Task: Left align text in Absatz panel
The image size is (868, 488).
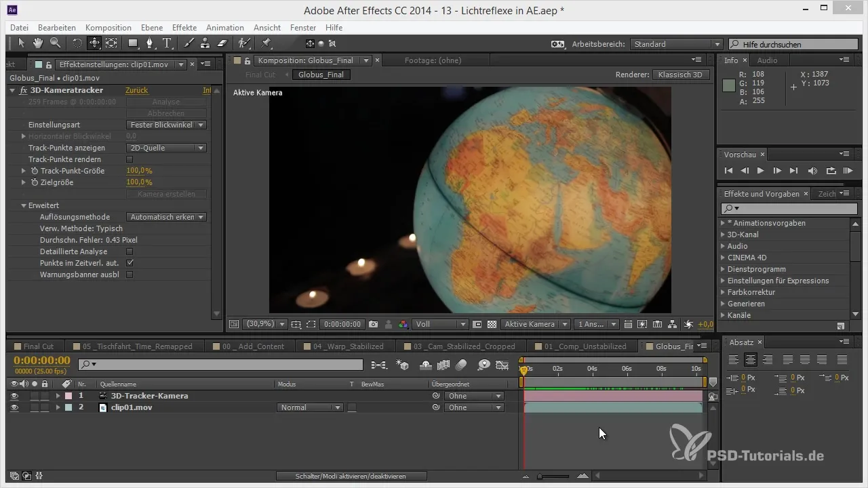Action: (734, 360)
